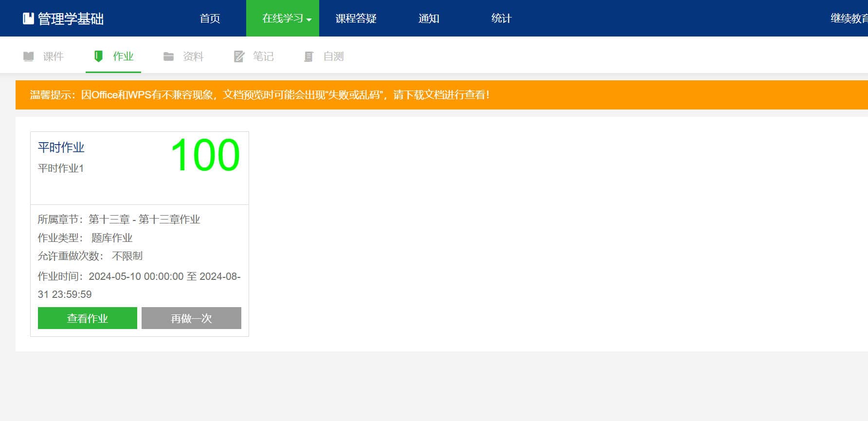View the 统计 page
Screen dimensions: 868x421
click(x=501, y=18)
